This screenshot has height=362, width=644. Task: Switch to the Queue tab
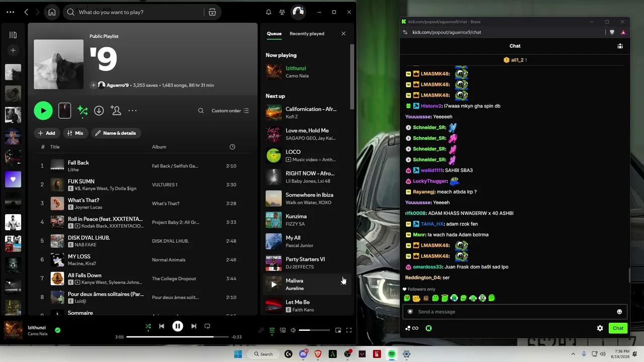pyautogui.click(x=274, y=34)
